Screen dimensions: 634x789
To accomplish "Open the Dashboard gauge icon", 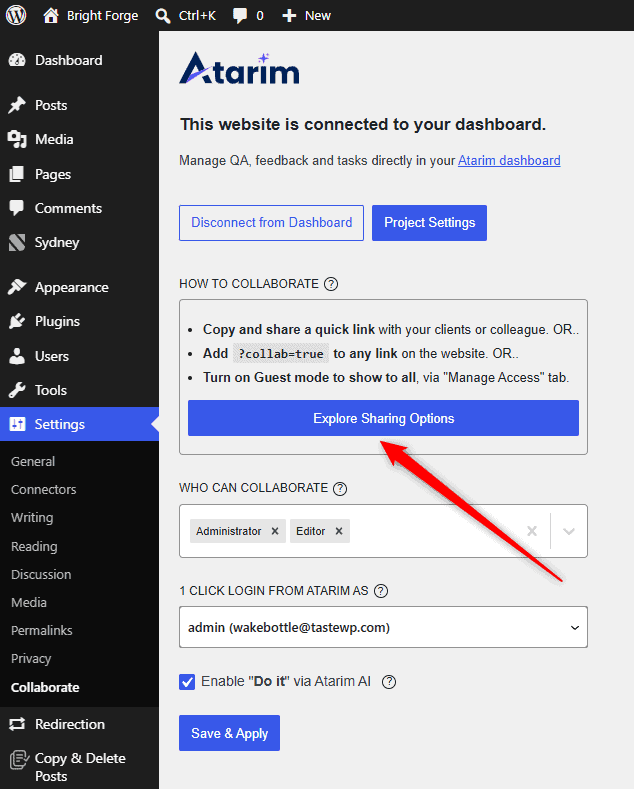I will [17, 60].
